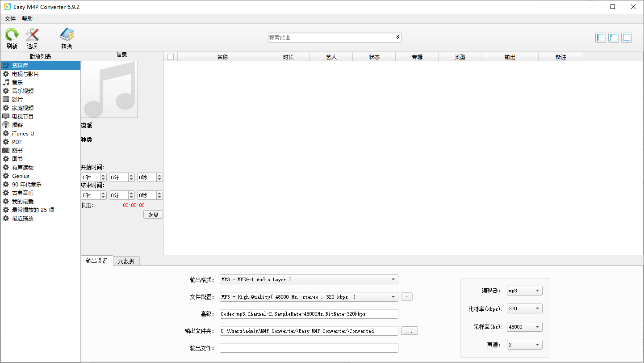644x363 pixels.
Task: Open the 家庭视频 playlist
Action: [x=41, y=108]
